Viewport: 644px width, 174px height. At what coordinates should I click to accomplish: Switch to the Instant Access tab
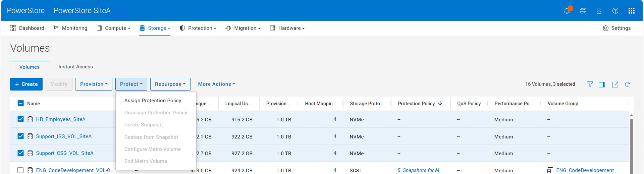tap(76, 67)
